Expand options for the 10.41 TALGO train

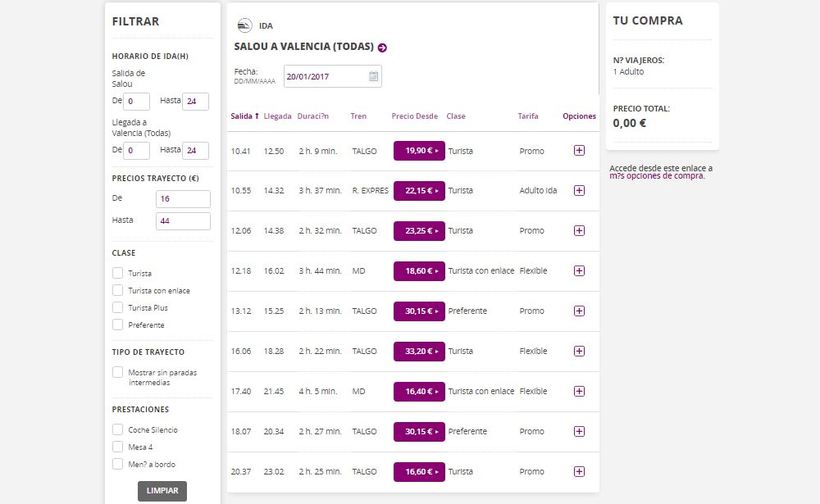tap(579, 151)
